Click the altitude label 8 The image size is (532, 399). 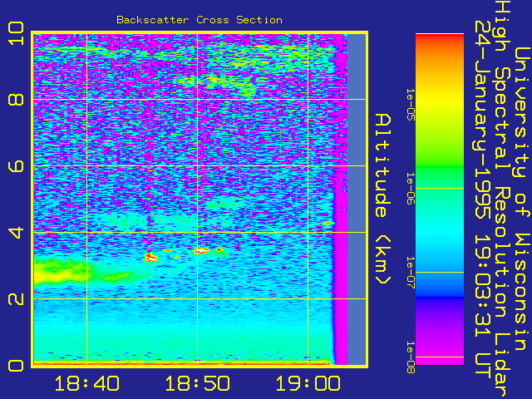[16, 100]
